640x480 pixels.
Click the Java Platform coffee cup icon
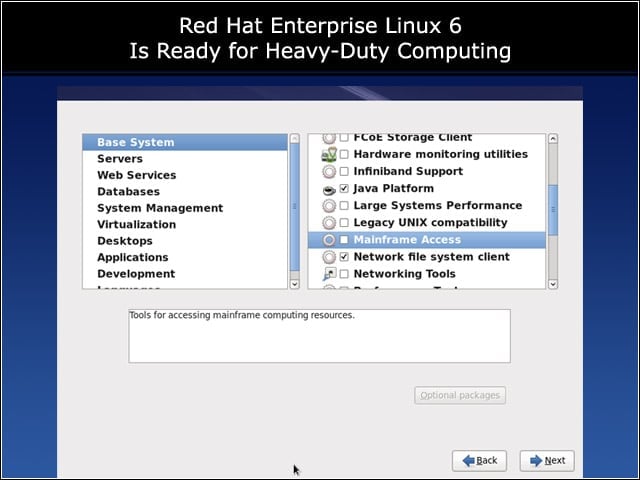[x=329, y=189]
